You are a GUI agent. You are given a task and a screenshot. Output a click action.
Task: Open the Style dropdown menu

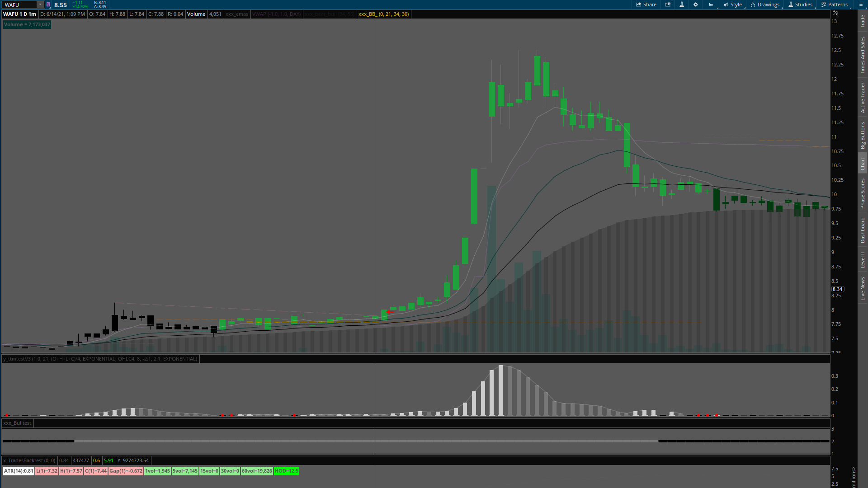pos(733,5)
